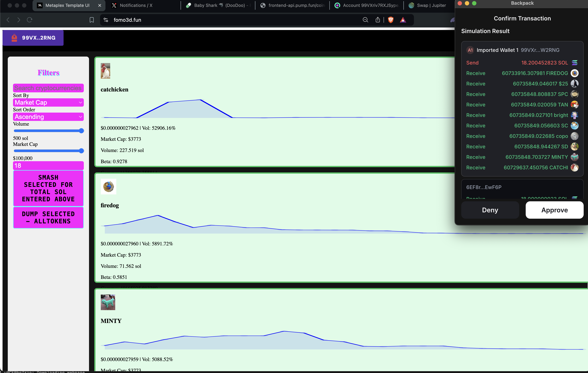588x373 pixels.
Task: Click the site settings icon beside fomo3d.fun
Action: [106, 20]
